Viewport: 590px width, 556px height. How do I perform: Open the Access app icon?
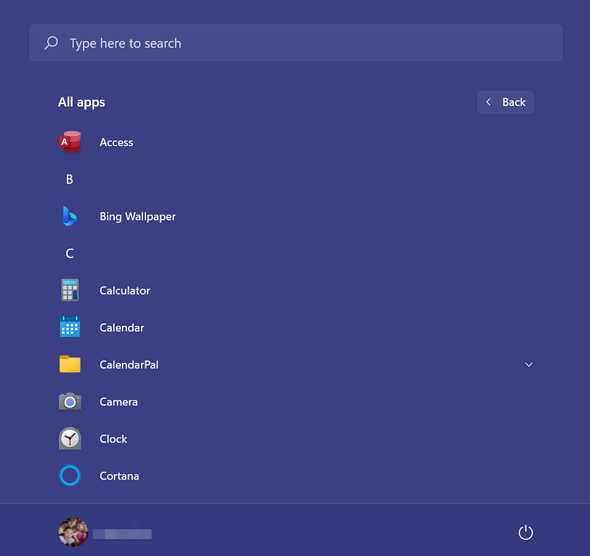(70, 142)
